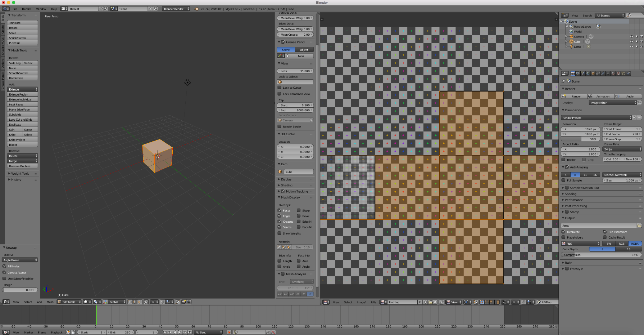The width and height of the screenshot is (644, 335).
Task: Open the View menu in 3D viewport
Action: click(16, 302)
